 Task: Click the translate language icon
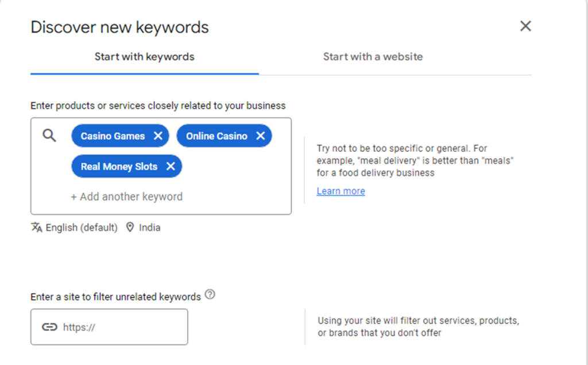click(36, 227)
